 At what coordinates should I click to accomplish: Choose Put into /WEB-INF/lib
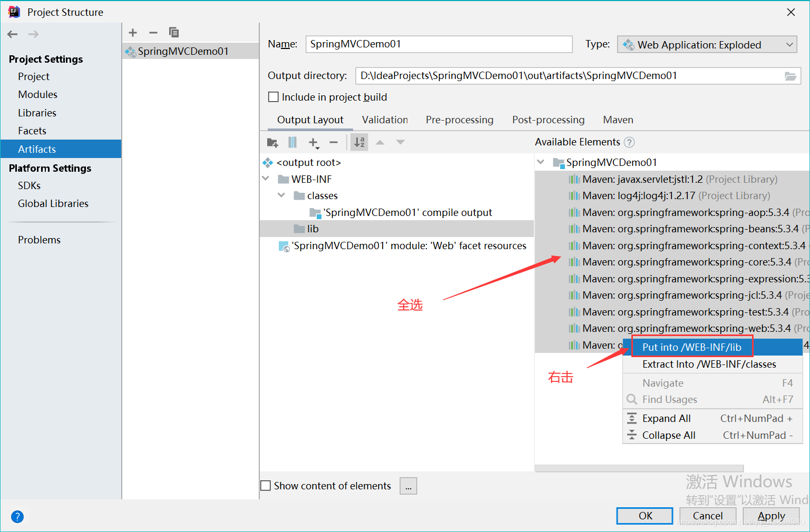click(x=713, y=347)
